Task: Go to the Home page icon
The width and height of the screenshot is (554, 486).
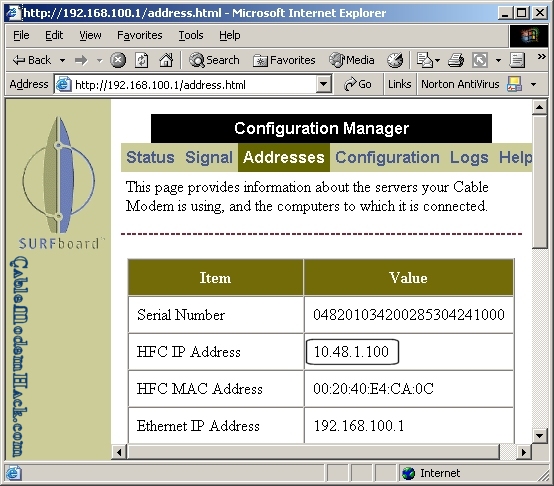Action: [x=166, y=60]
